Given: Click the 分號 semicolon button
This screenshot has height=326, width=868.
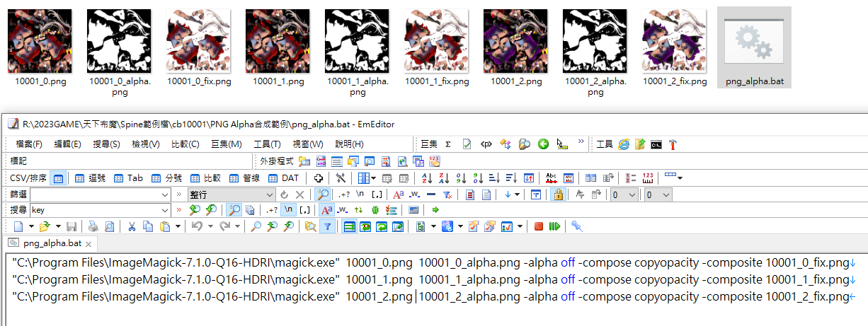Looking at the screenshot, I should click(167, 178).
